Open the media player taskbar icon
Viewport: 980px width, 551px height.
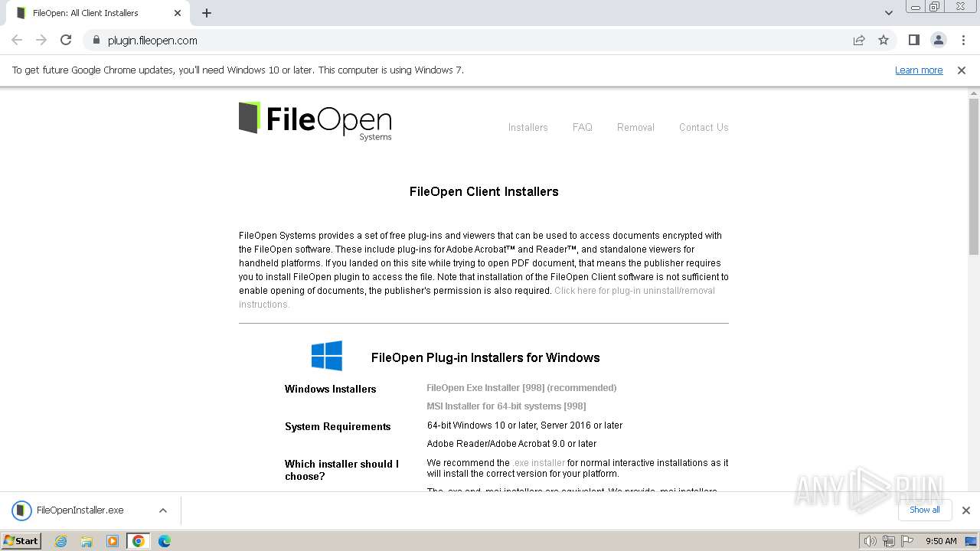click(x=113, y=541)
